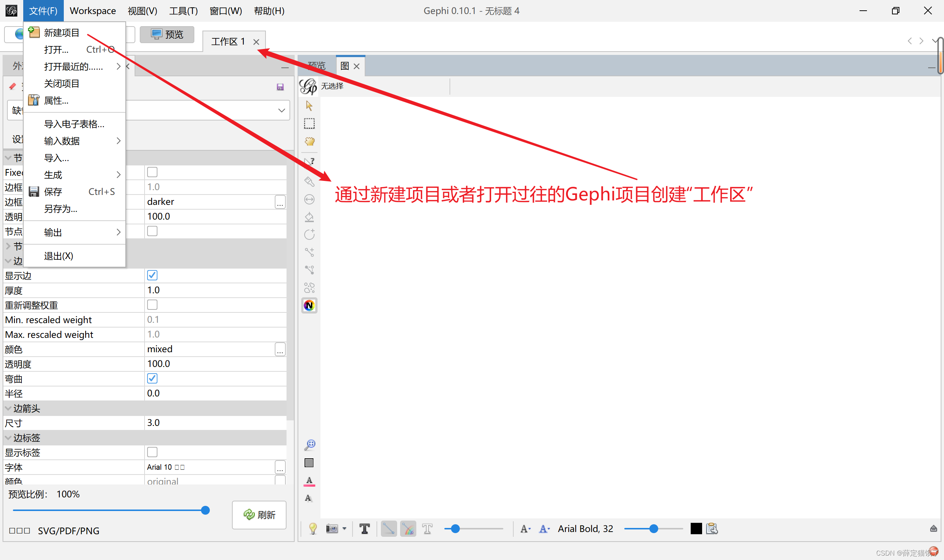Toggle background color with the light bulb

pyautogui.click(x=312, y=529)
